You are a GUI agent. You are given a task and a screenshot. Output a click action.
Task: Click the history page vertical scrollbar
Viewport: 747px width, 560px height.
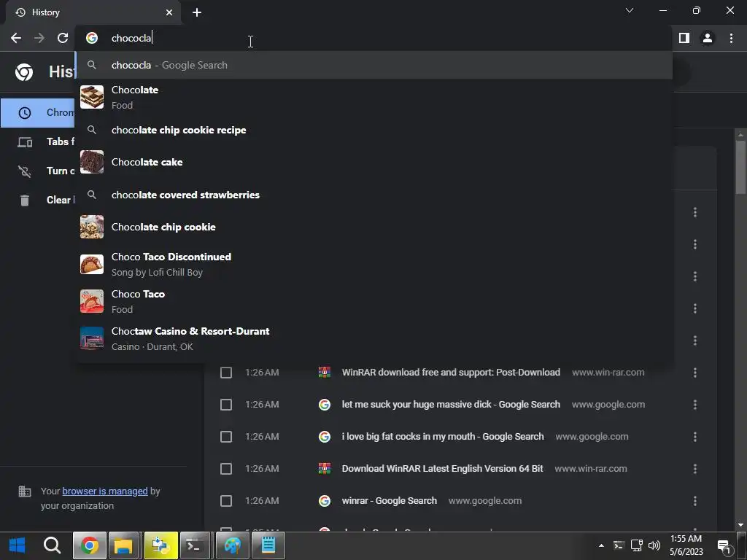(x=740, y=167)
